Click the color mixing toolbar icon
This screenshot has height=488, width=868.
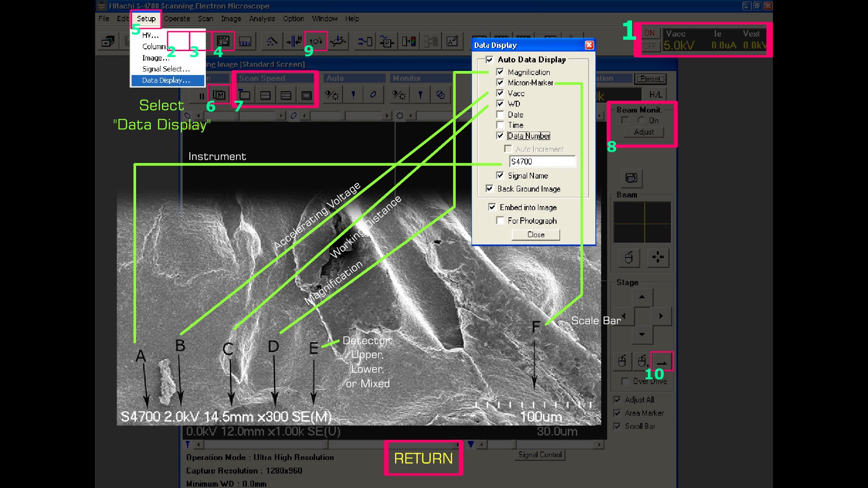[409, 42]
